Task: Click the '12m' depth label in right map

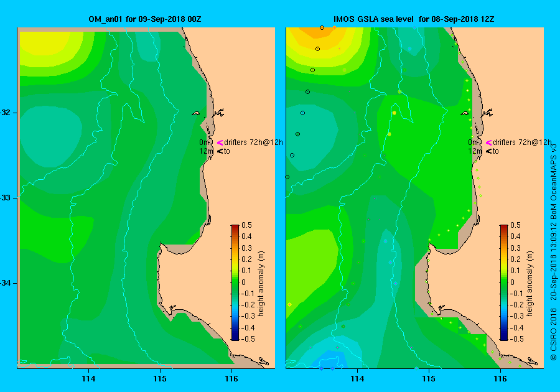Action: click(x=475, y=151)
